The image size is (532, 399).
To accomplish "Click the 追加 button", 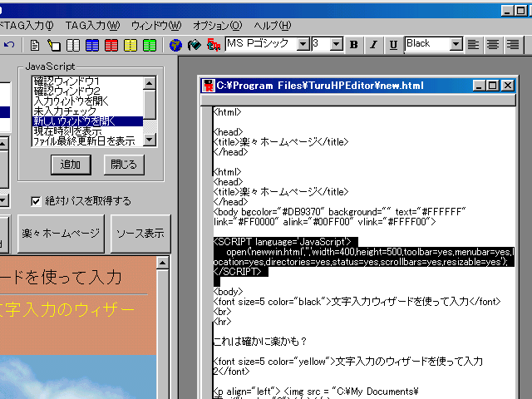I will click(x=71, y=165).
